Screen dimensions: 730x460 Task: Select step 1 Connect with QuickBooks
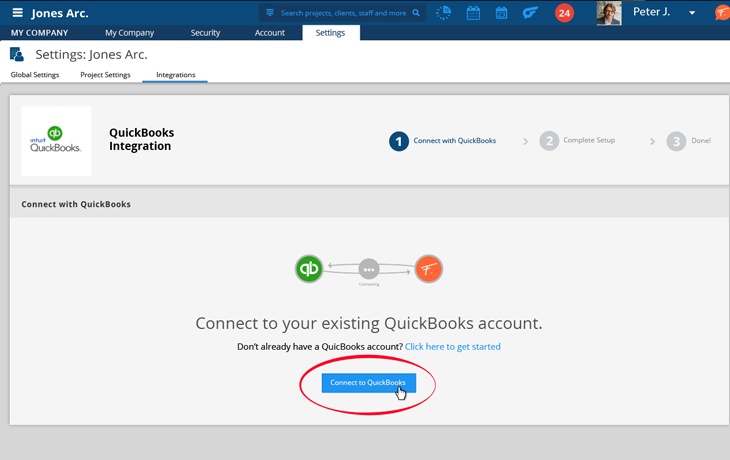442,141
